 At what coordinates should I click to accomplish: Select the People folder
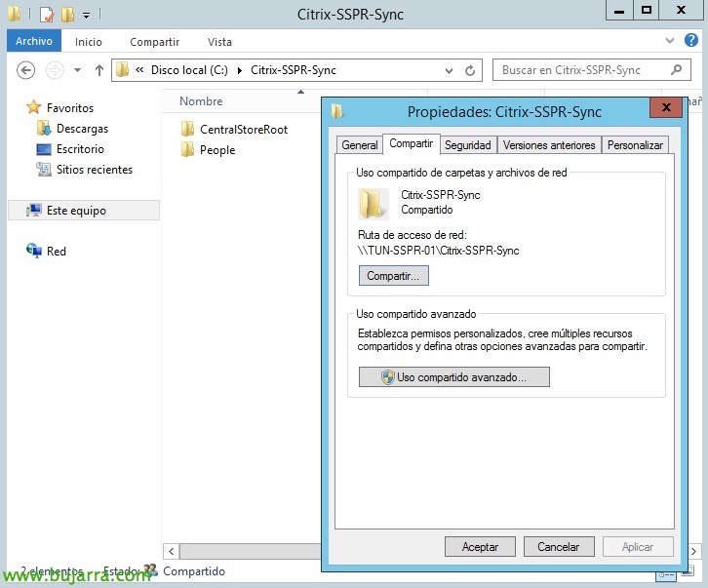217,150
